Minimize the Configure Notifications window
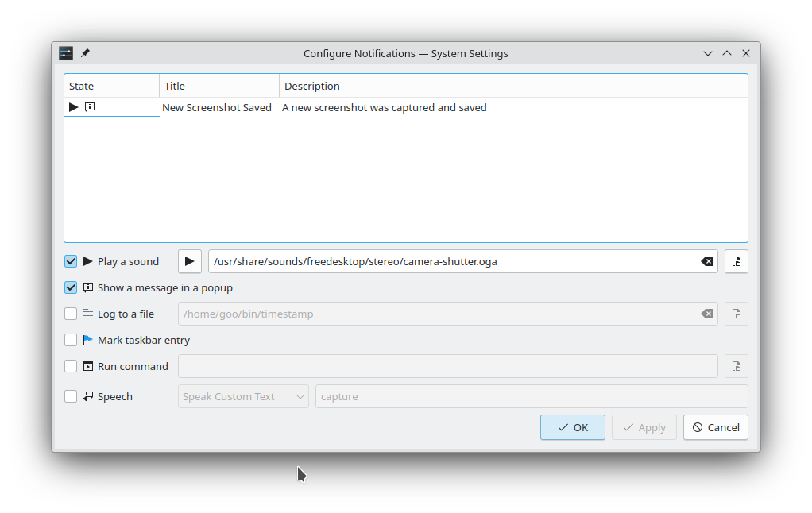The height and width of the screenshot is (513, 812). click(708, 53)
